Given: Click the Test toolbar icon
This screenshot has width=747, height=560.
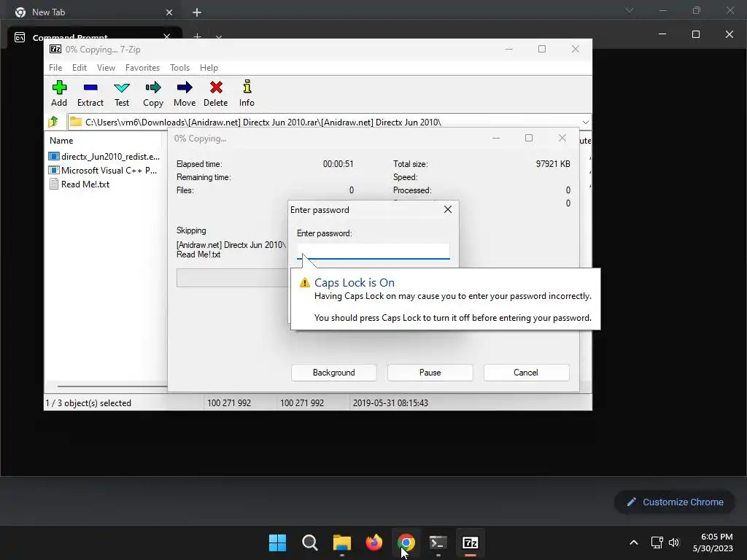Looking at the screenshot, I should pyautogui.click(x=122, y=87).
